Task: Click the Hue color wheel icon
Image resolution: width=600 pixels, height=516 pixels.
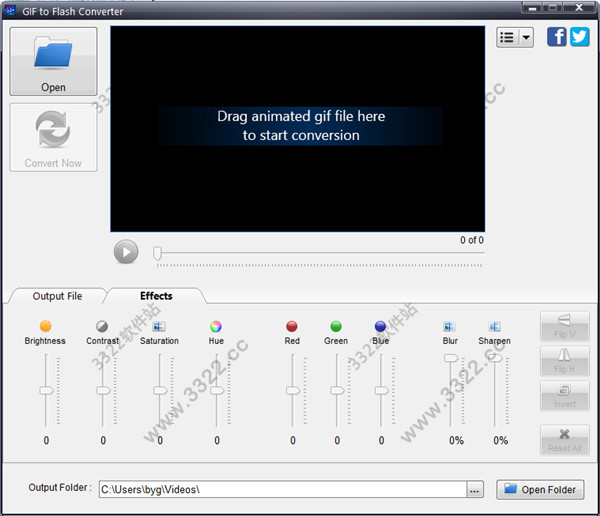Action: click(216, 326)
